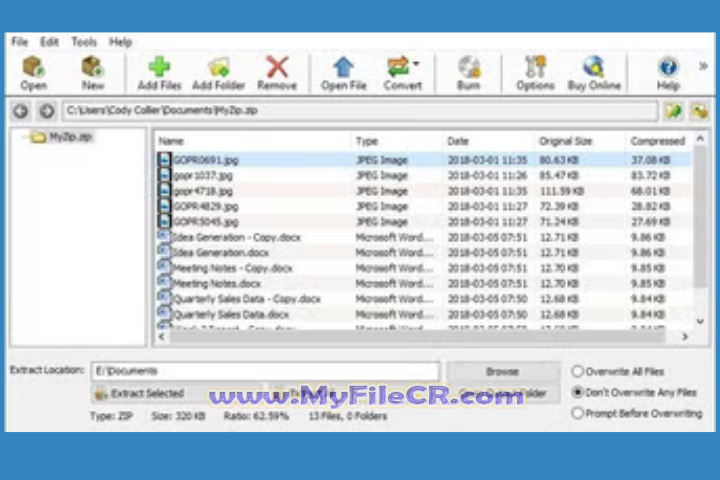This screenshot has height=480, width=720.
Task: Select Idea Generation - Copy.docx
Action: [x=423, y=237]
